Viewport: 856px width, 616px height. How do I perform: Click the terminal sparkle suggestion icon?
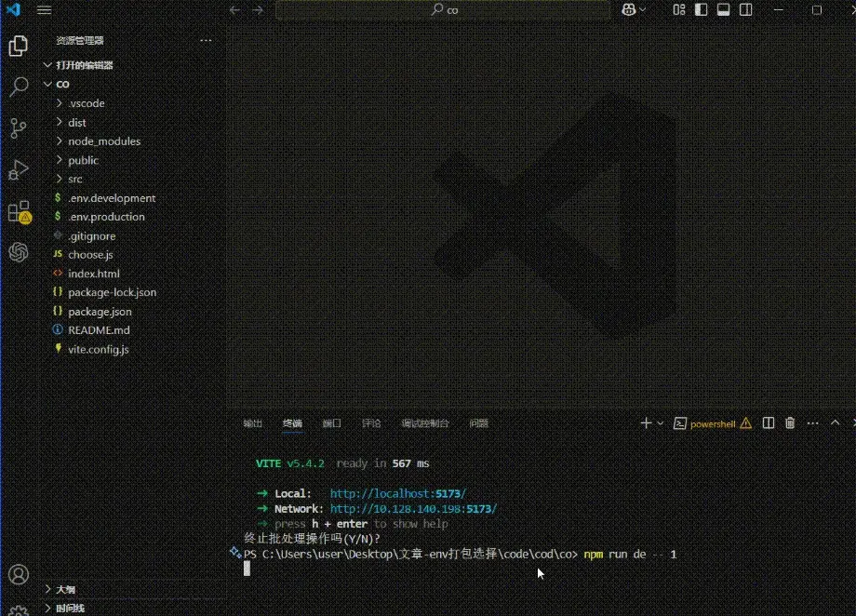pos(234,552)
